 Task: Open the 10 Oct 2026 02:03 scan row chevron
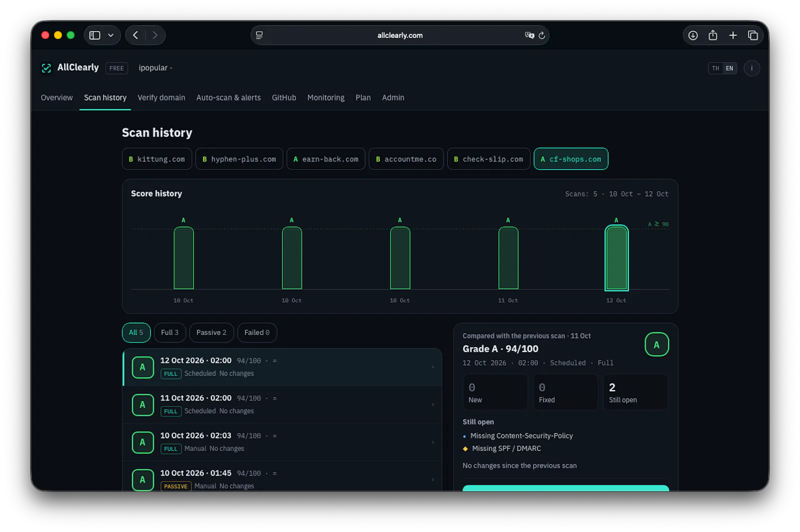432,442
